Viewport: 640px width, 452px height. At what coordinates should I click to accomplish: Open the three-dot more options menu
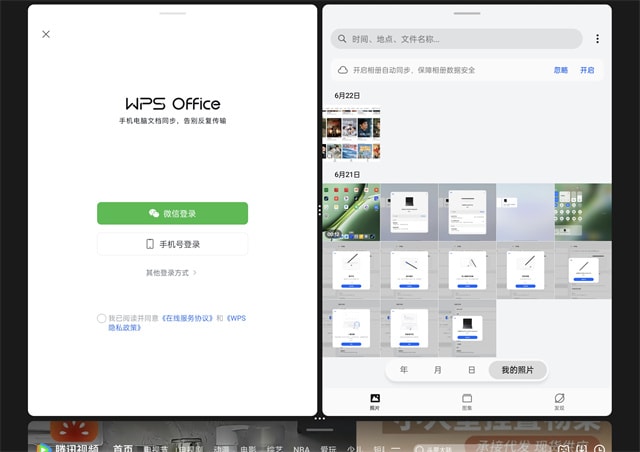click(x=597, y=39)
